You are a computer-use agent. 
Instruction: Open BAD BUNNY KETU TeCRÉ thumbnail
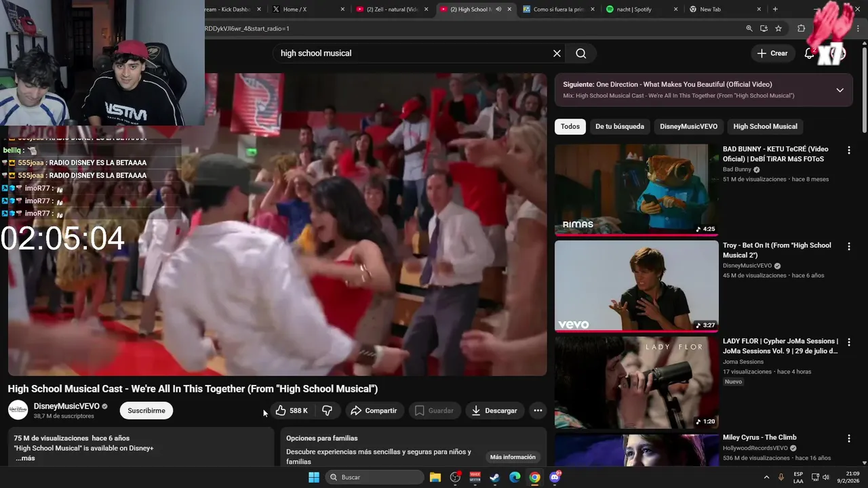point(637,190)
